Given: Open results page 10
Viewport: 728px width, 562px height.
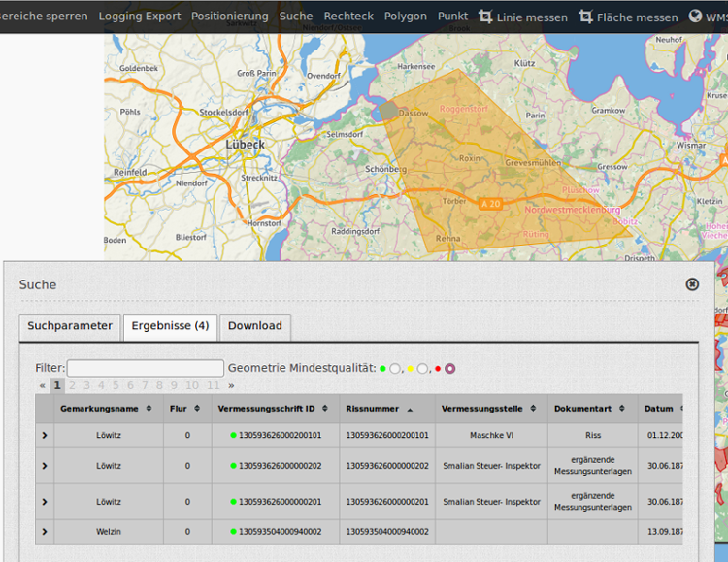Looking at the screenshot, I should 192,385.
